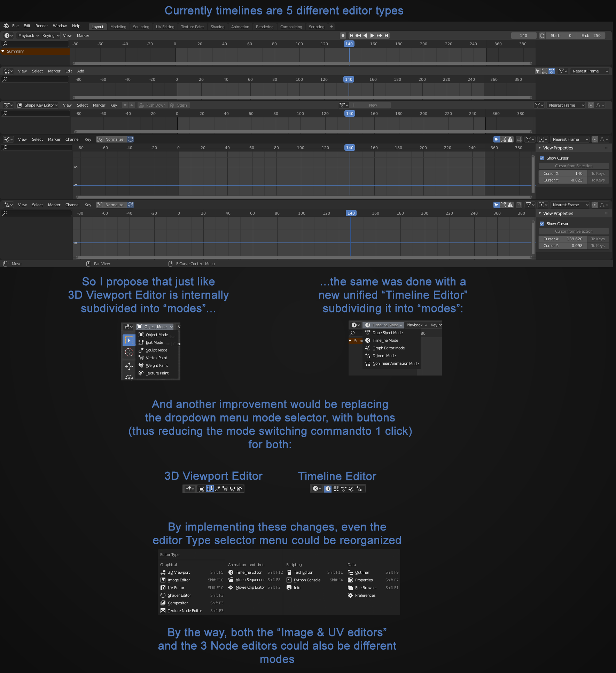Choose Weight Paint from mode list
The image size is (616, 673).
(157, 365)
